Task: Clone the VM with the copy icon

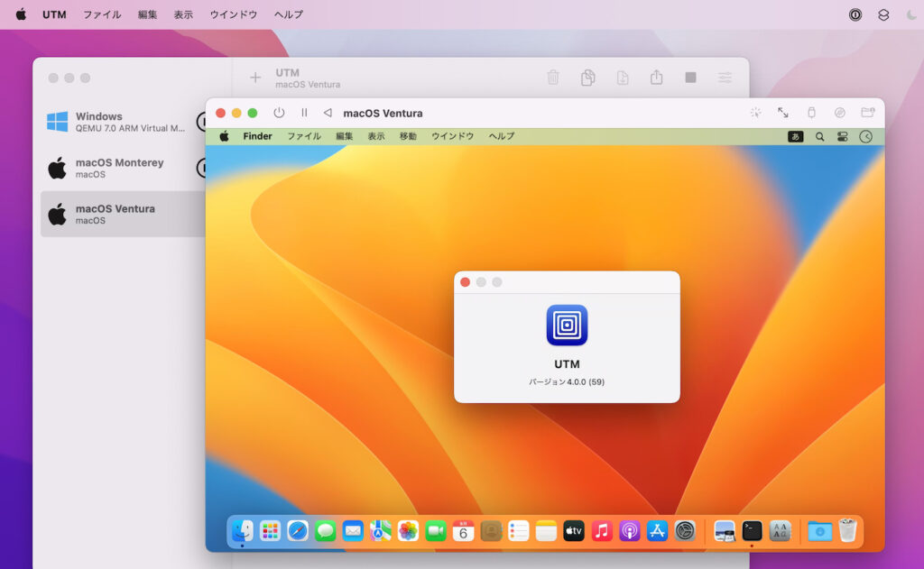Action: [587, 78]
